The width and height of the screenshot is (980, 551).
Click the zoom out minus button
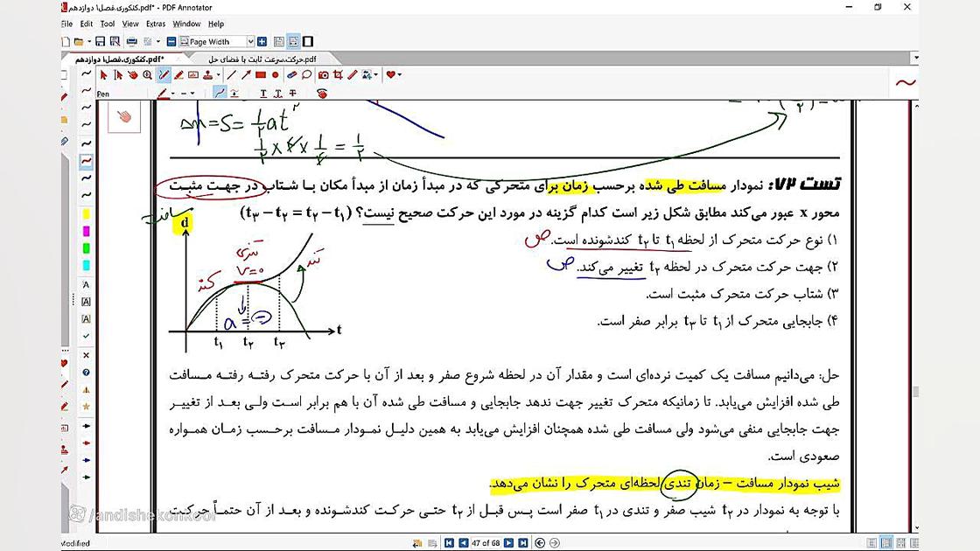(x=171, y=41)
